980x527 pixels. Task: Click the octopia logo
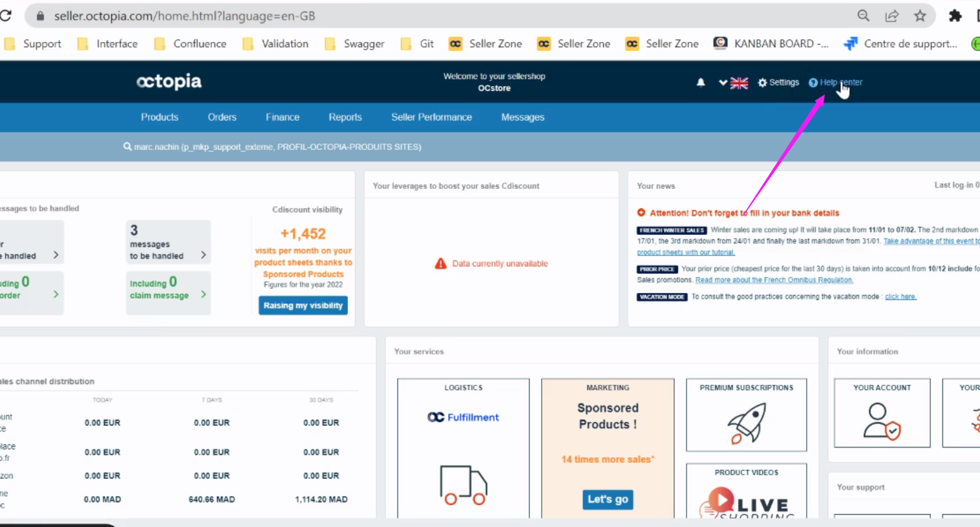point(169,81)
